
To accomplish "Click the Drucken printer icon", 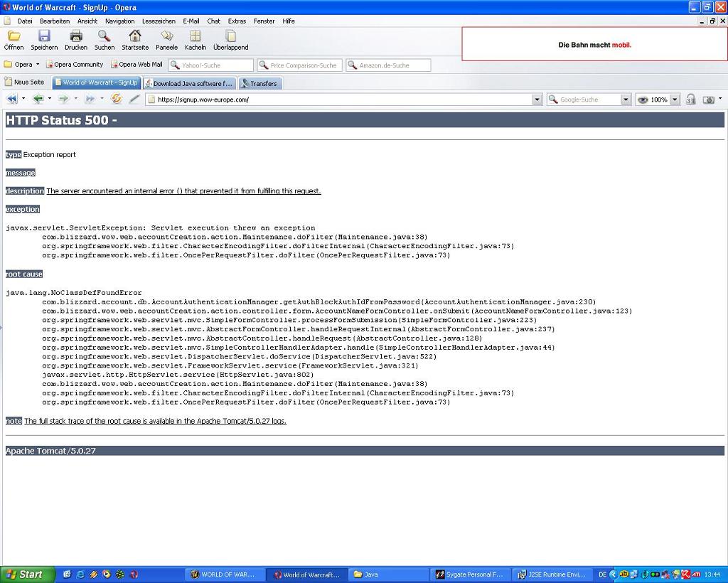I will coord(75,36).
